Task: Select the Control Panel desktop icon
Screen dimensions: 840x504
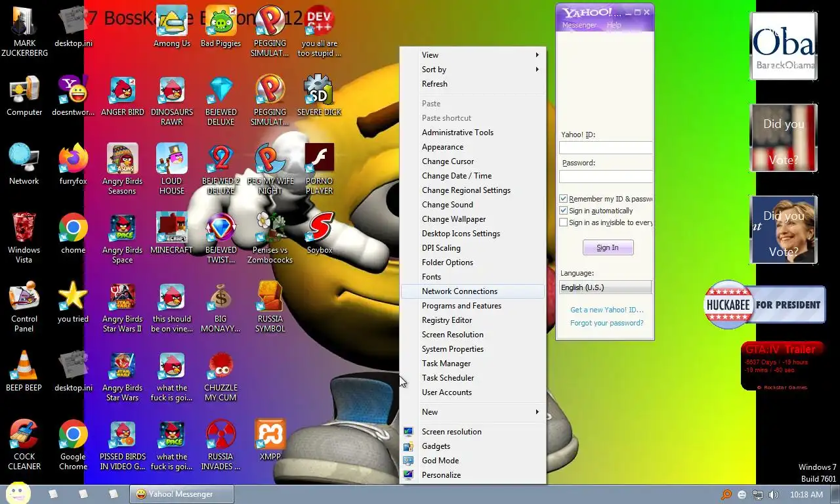Action: click(24, 308)
